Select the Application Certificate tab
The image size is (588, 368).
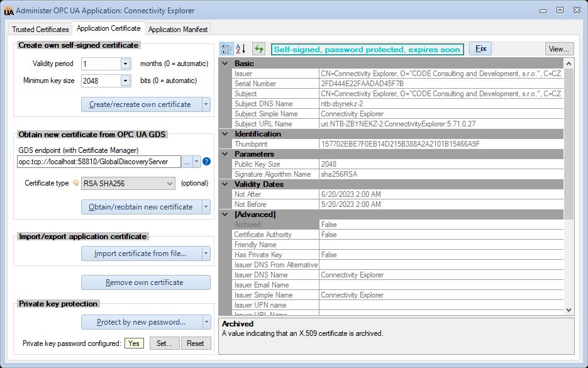pyautogui.click(x=108, y=28)
